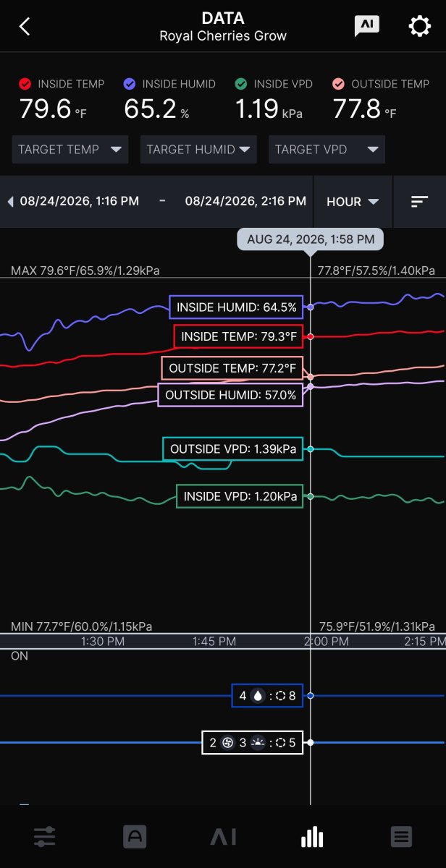Viewport: 446px width, 868px height.
Task: Click the 2:15 PM time axis label
Action: pos(424,642)
